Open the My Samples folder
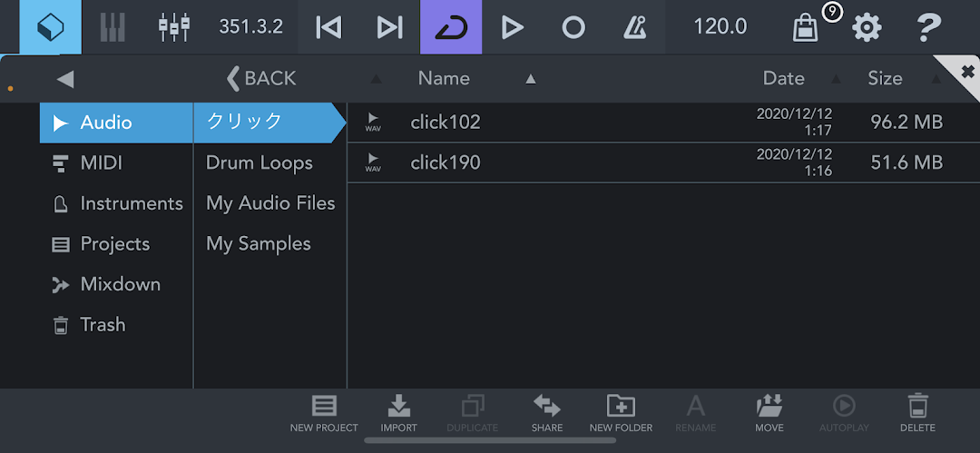 [x=269, y=244]
